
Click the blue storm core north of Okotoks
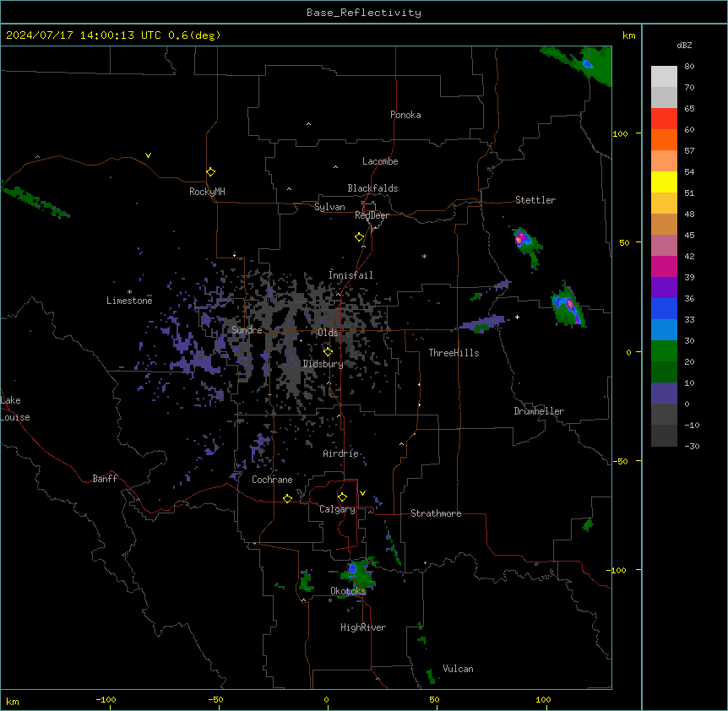tap(352, 568)
